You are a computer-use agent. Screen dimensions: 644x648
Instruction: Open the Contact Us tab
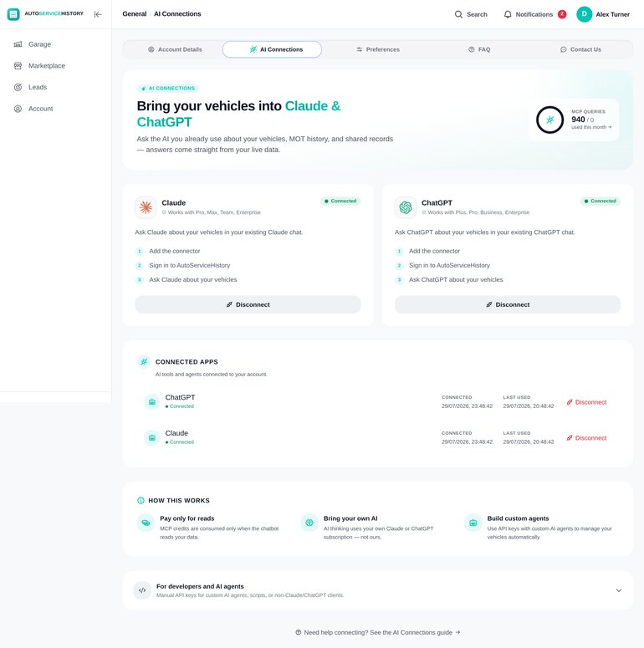[580, 49]
